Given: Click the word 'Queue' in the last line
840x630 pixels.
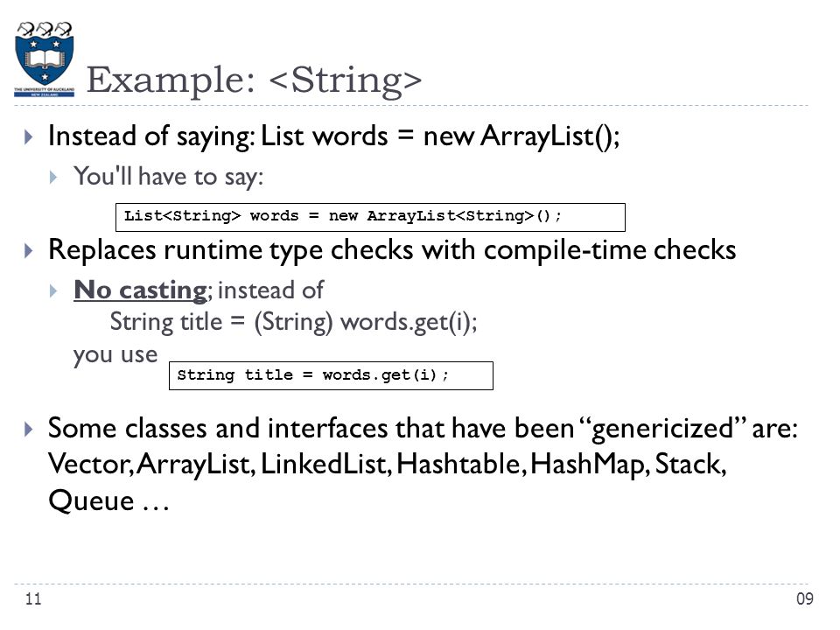Looking at the screenshot, I should coord(91,500).
